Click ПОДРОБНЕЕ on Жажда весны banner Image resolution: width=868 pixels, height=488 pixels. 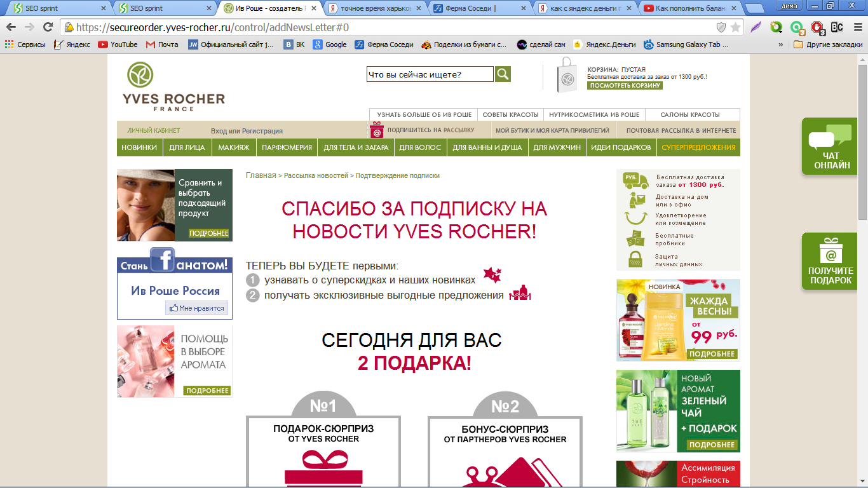(x=712, y=354)
